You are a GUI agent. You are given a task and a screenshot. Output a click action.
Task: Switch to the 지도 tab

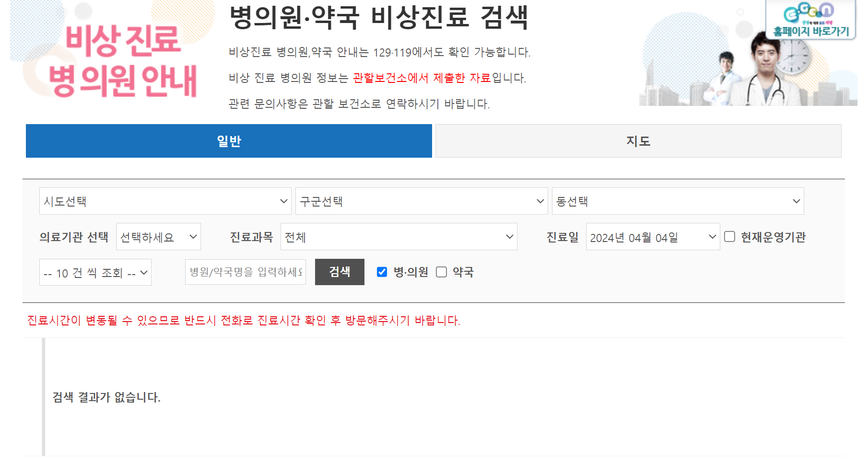coord(638,141)
